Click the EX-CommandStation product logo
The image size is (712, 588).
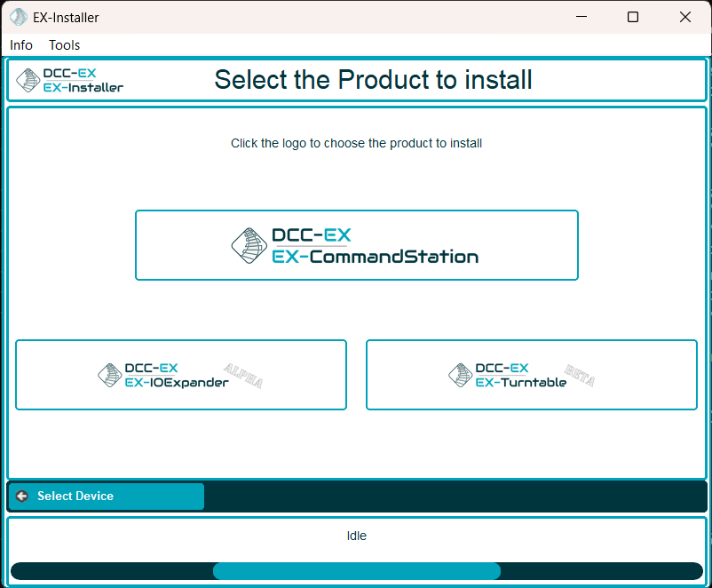click(356, 245)
